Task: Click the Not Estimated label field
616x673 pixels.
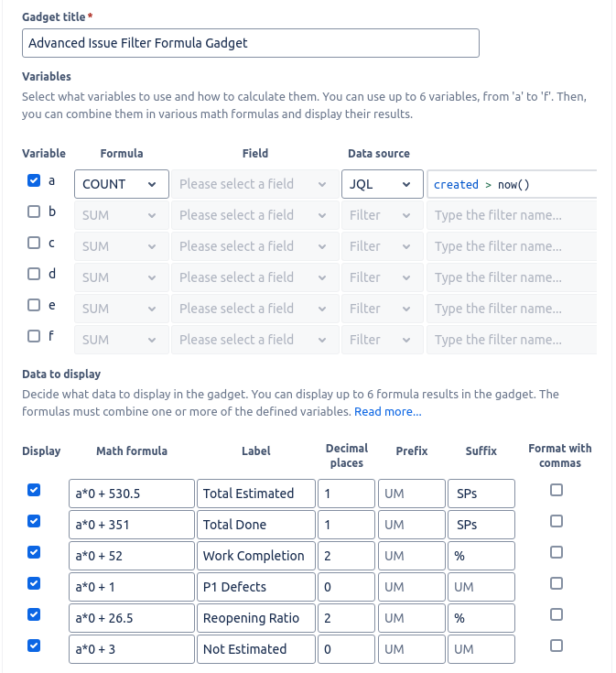Action: click(254, 649)
